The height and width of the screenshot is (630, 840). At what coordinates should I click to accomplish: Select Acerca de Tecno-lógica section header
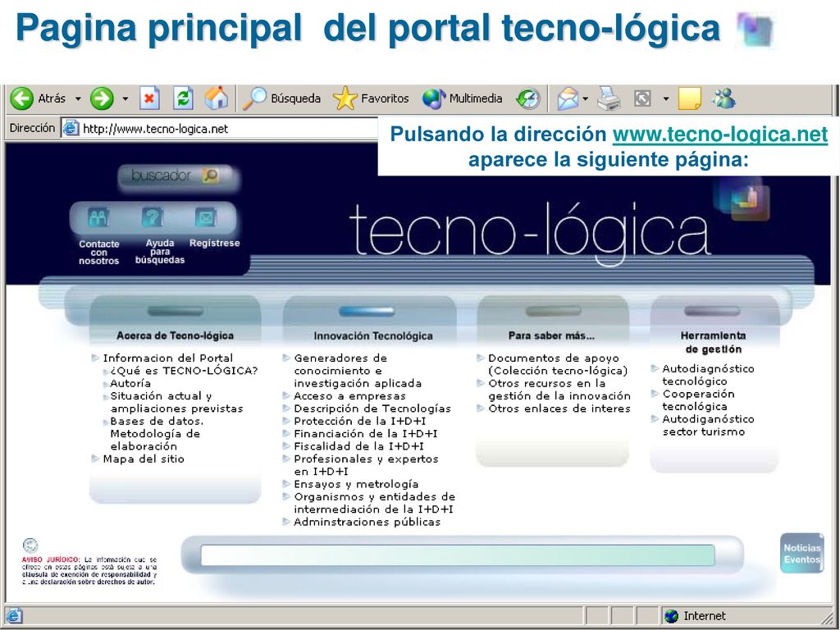click(x=176, y=336)
